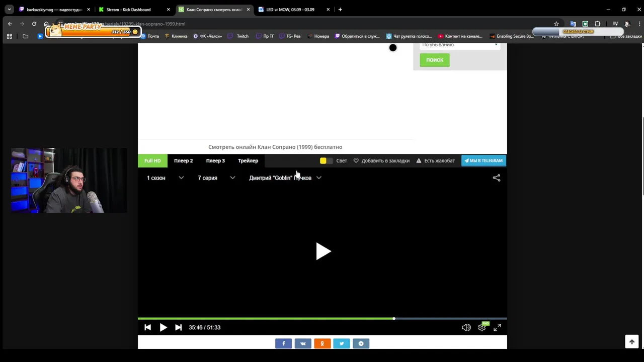This screenshot has height=362, width=644.
Task: Reload the current page
Action: click(x=34, y=24)
